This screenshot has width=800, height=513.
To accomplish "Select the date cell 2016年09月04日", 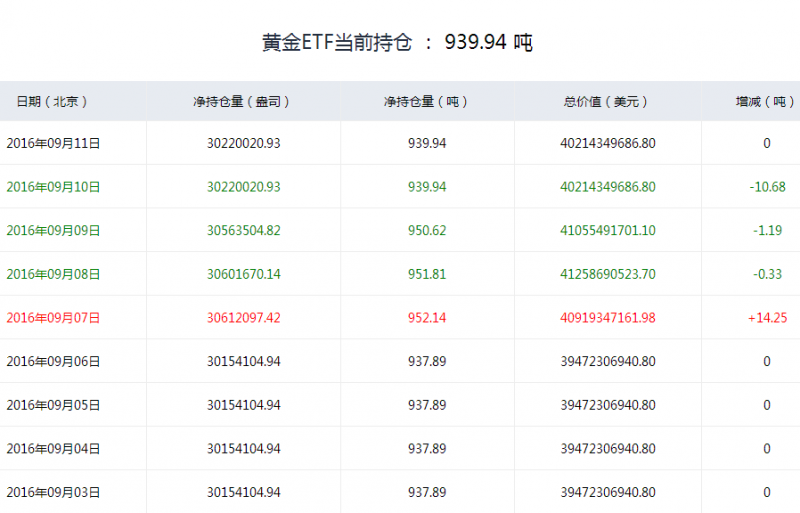I will (53, 449).
